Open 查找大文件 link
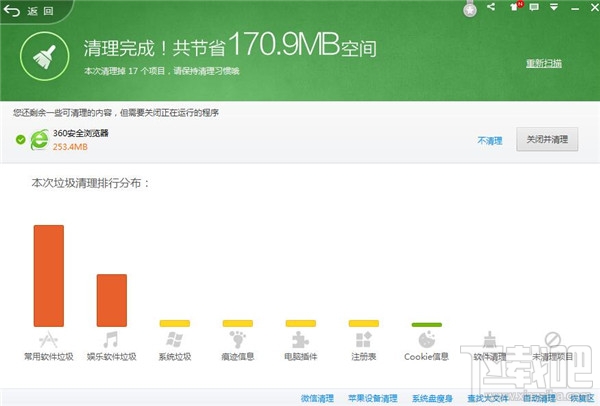Image resolution: width=600 pixels, height=406 pixels. pos(488,398)
